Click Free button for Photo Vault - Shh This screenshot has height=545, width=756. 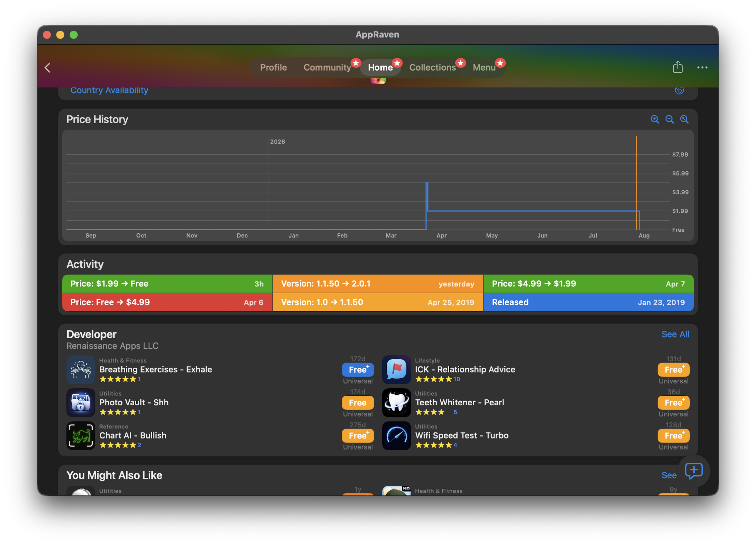pos(358,403)
